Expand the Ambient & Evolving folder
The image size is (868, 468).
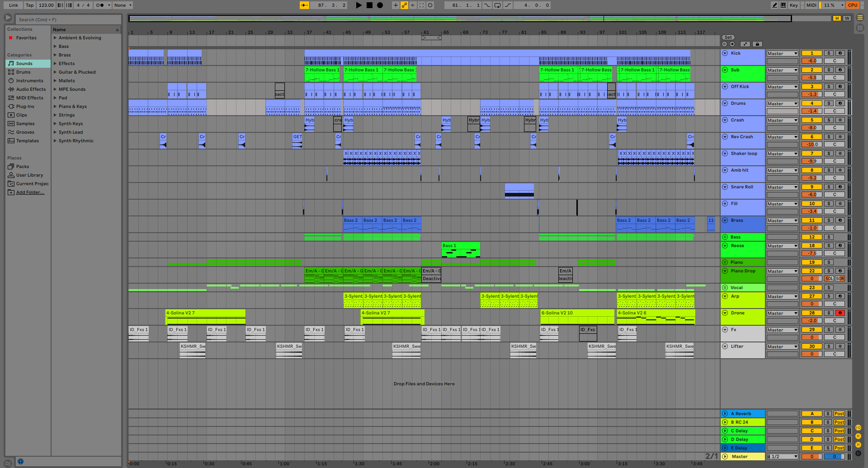click(x=55, y=38)
